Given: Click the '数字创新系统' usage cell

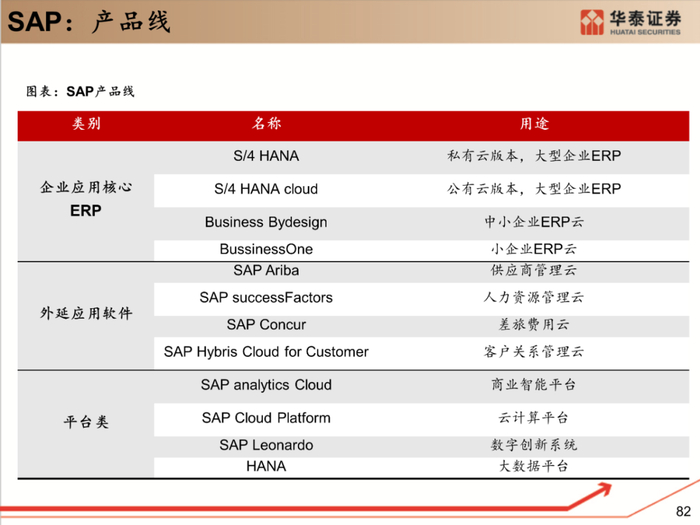Looking at the screenshot, I should [534, 445].
